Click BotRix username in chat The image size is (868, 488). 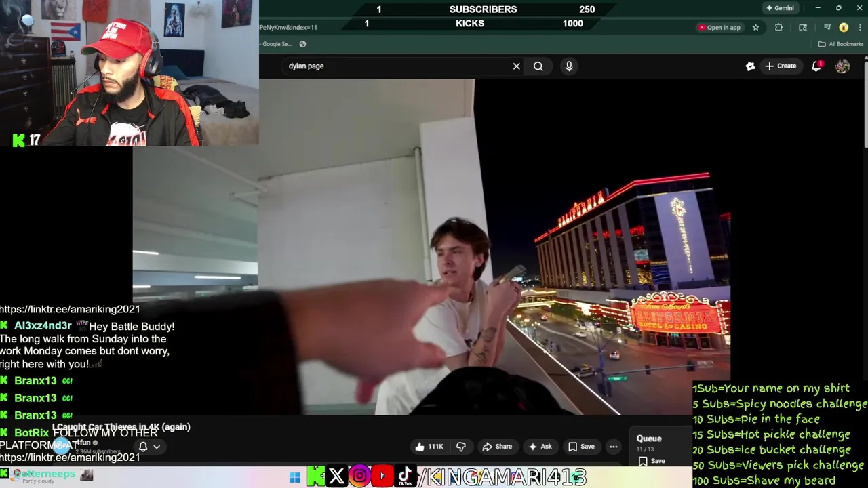pos(31,432)
